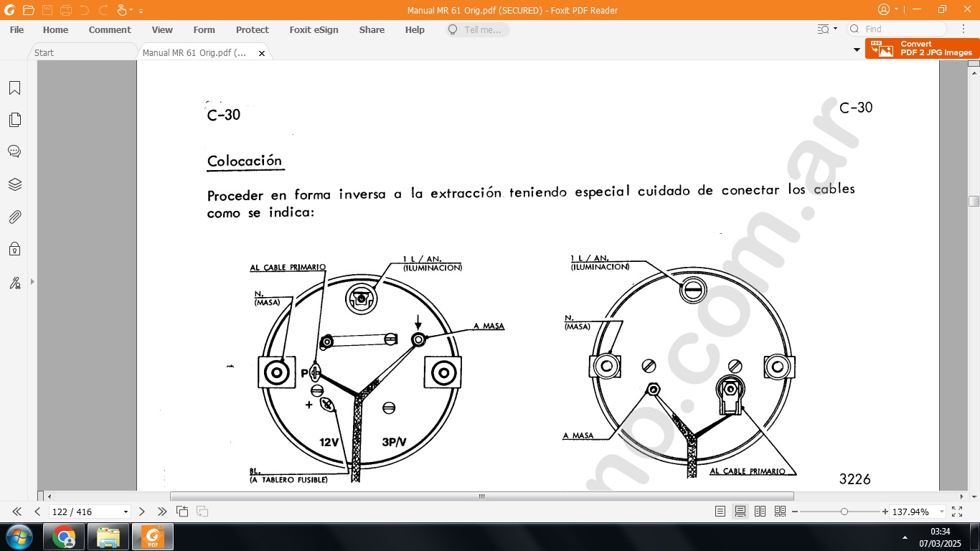This screenshot has width=980, height=551.
Task: Open the Foxit eSign tab
Action: 314,30
